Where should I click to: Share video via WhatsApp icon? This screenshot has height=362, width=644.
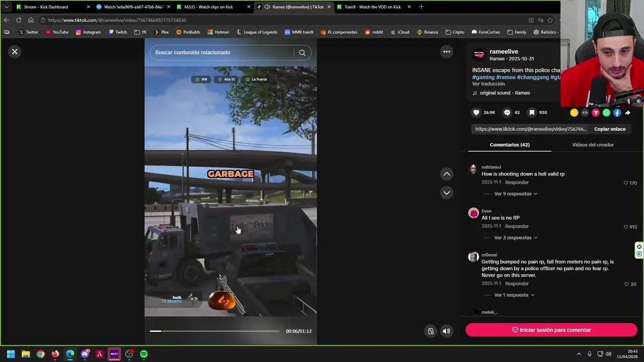(606, 113)
